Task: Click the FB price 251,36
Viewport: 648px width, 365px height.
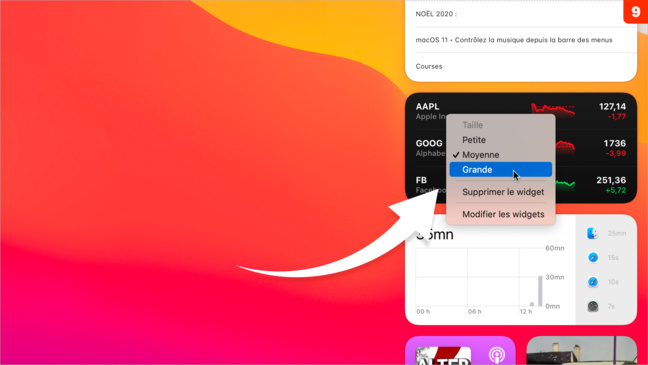Action: click(611, 180)
